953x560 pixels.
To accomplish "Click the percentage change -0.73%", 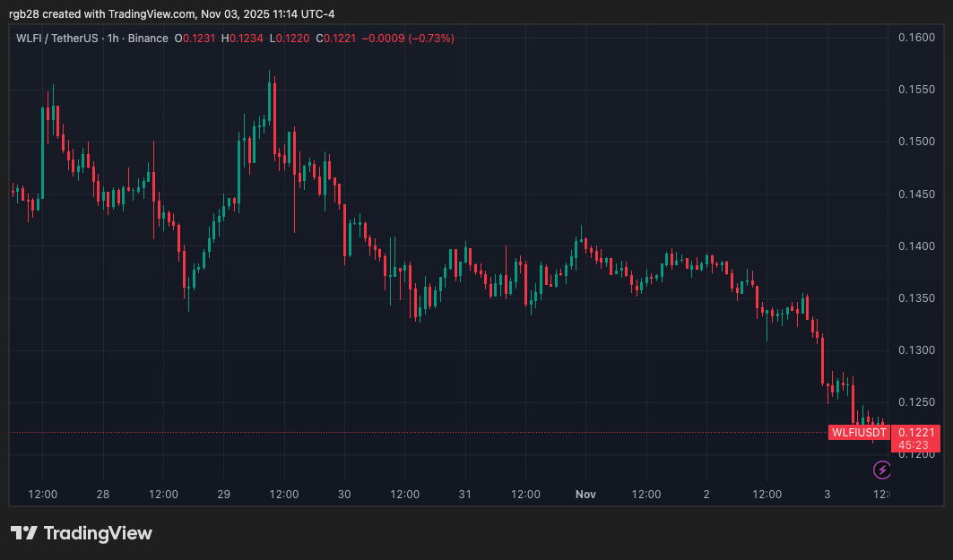I will pyautogui.click(x=429, y=39).
